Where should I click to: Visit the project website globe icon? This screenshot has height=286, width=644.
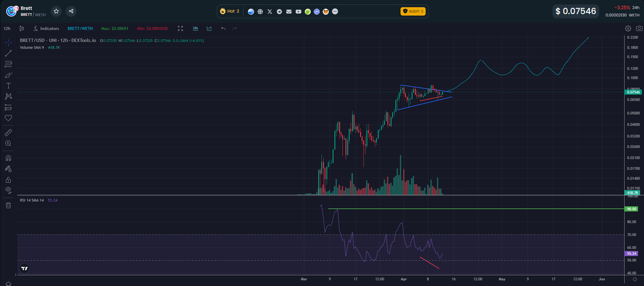[260, 11]
